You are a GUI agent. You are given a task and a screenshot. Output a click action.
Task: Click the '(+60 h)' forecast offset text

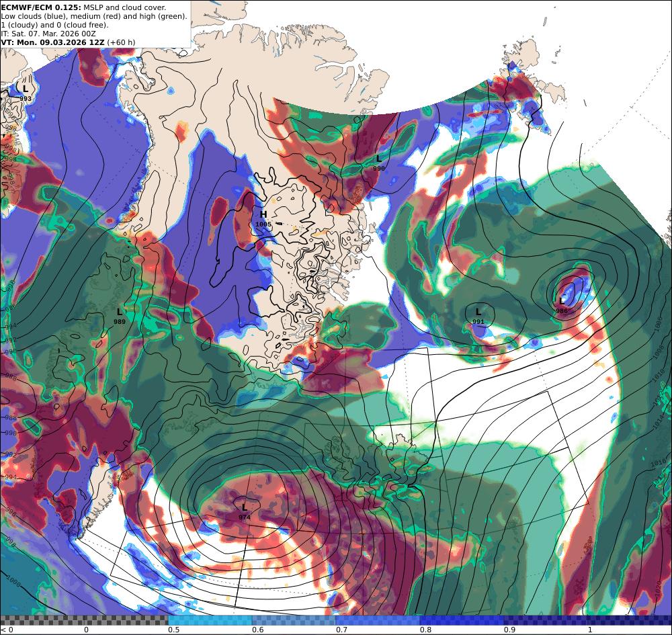tap(121, 42)
